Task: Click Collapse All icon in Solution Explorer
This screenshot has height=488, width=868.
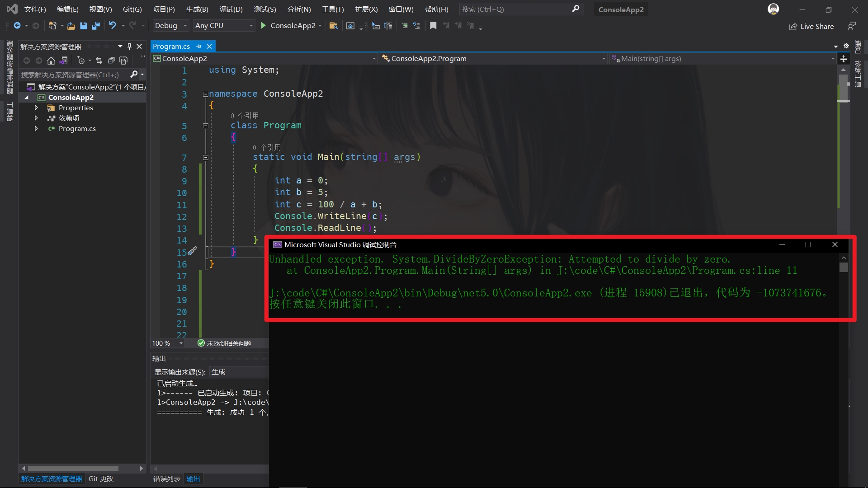Action: pos(111,61)
